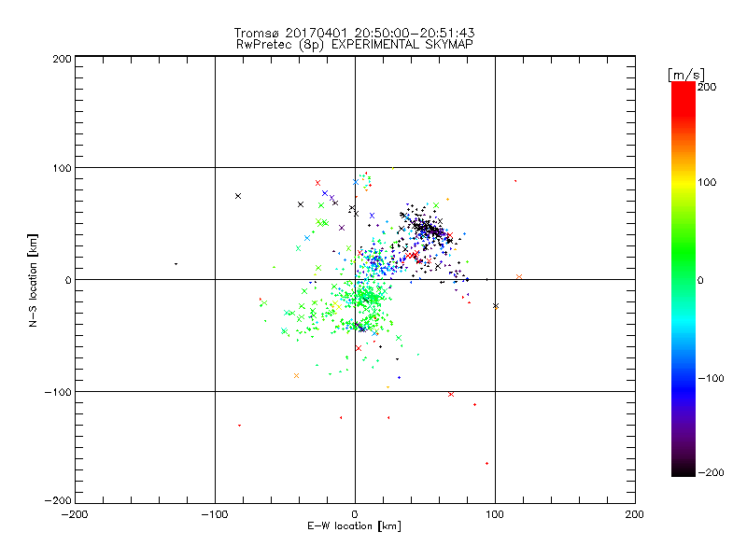
Task: Click the title line 'Tromsø 20170401 20:50:00-20:51:43'
Action: (354, 33)
